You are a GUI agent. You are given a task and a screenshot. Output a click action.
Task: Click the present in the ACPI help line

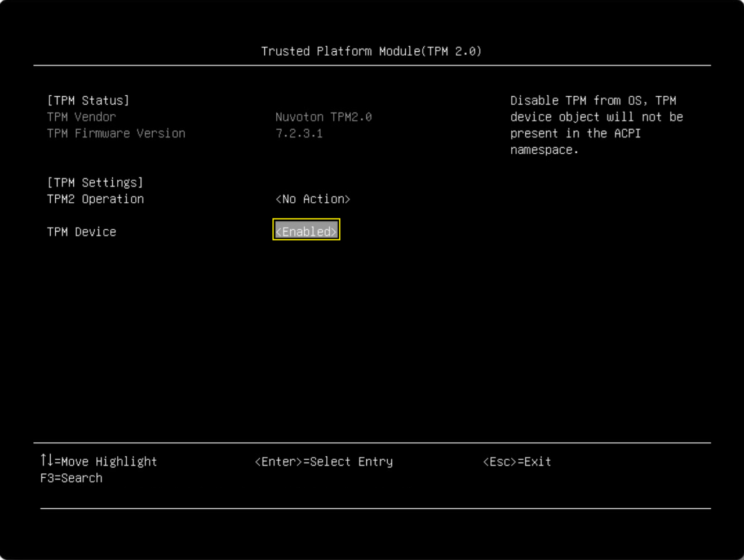[575, 133]
